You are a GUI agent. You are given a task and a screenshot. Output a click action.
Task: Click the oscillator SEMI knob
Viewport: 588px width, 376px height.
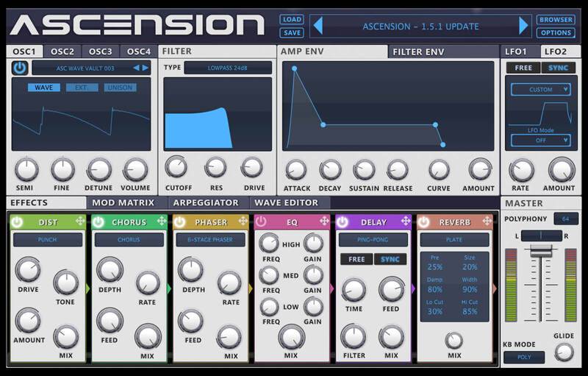click(26, 170)
